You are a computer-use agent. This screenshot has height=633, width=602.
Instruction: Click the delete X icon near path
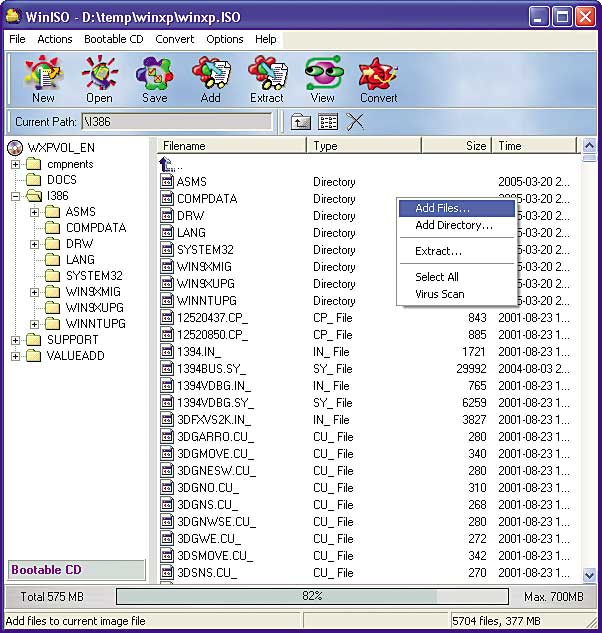tap(355, 122)
